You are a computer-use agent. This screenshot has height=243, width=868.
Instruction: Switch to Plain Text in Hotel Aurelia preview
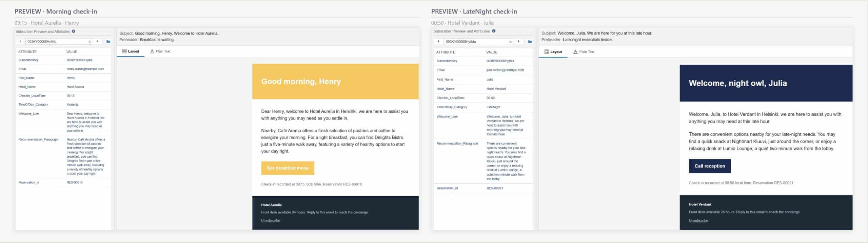pyautogui.click(x=160, y=51)
